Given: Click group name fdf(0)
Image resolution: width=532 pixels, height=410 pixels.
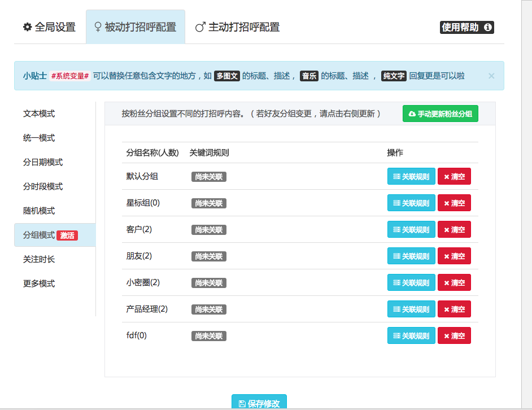Looking at the screenshot, I should [x=137, y=335].
